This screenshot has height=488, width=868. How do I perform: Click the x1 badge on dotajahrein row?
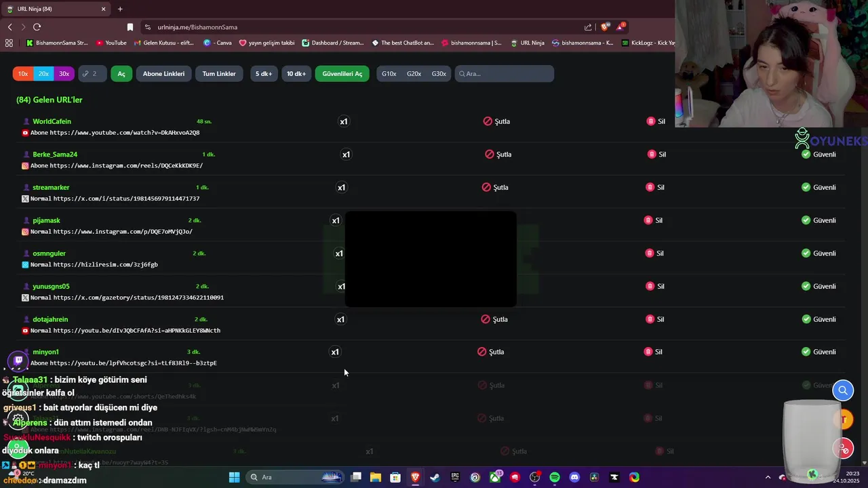pyautogui.click(x=340, y=319)
